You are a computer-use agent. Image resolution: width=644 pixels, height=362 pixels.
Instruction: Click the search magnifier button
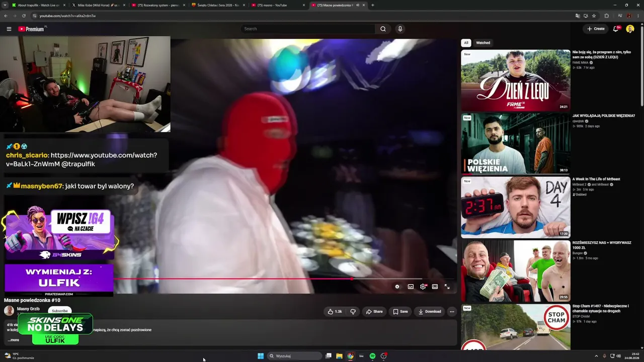383,29
